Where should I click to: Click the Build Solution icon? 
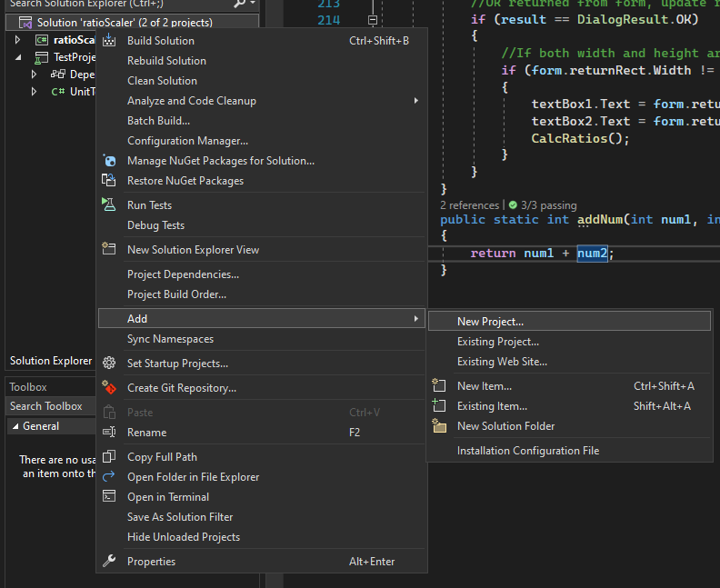coord(109,40)
